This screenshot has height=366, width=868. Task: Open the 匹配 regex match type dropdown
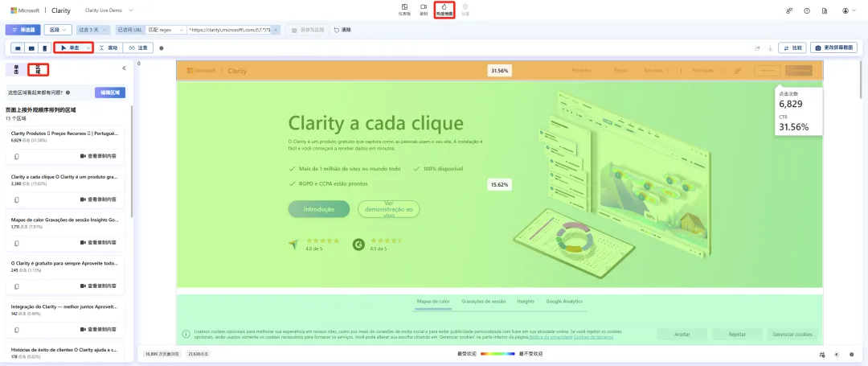point(166,30)
